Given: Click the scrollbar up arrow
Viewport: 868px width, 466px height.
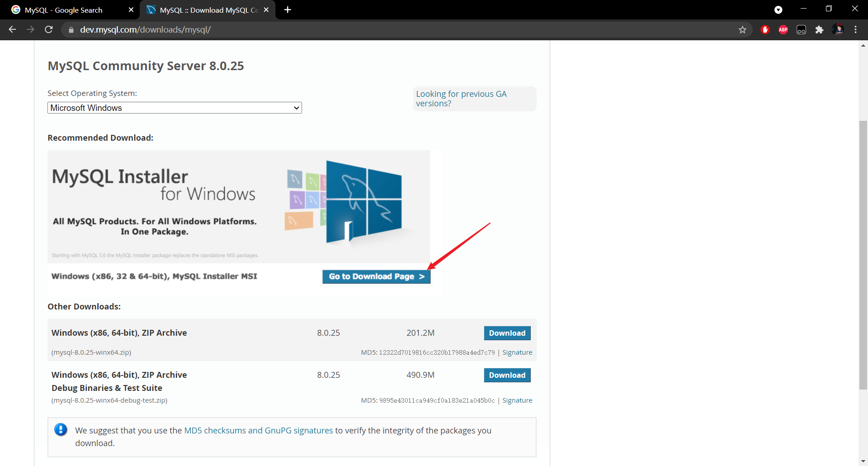Looking at the screenshot, I should pos(863,45).
